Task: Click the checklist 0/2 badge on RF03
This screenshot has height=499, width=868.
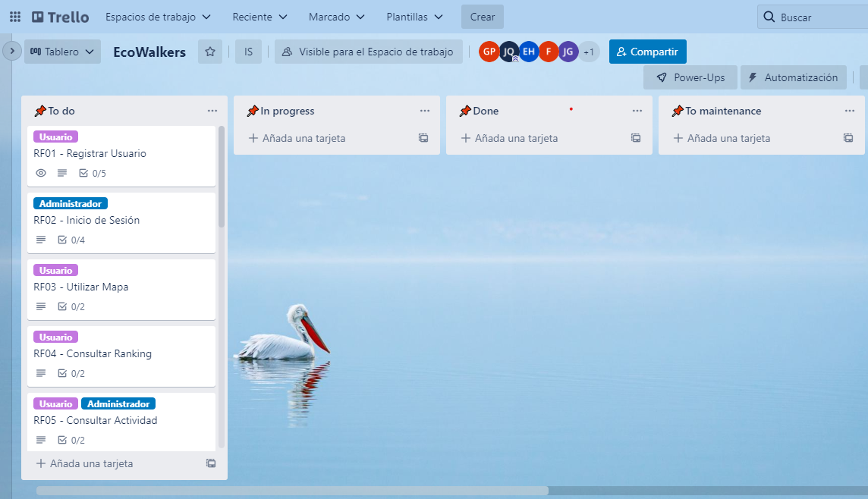Action: point(71,306)
